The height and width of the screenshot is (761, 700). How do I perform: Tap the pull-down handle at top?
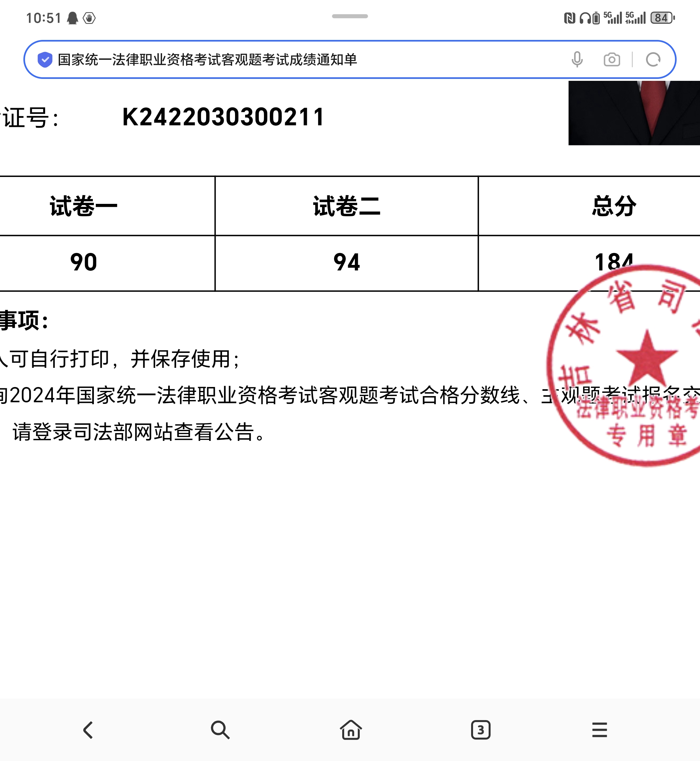pyautogui.click(x=350, y=16)
